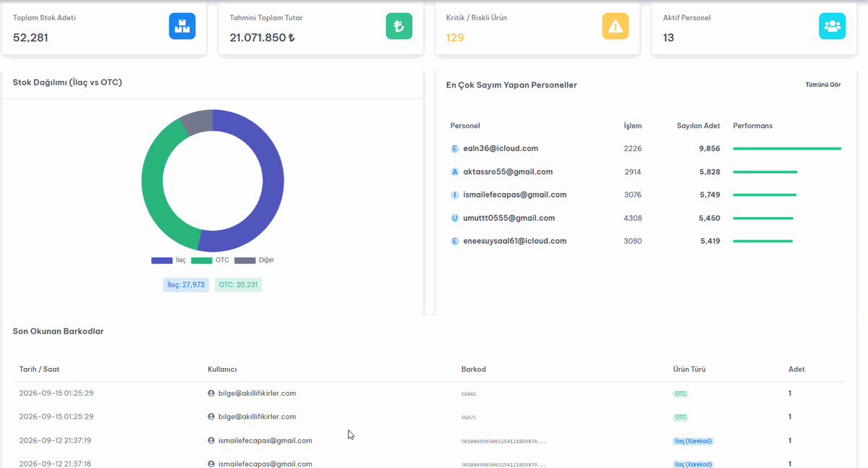Click the green lira icon in Tahmini Toplam Tutar card
This screenshot has height=468, width=868.
click(399, 27)
